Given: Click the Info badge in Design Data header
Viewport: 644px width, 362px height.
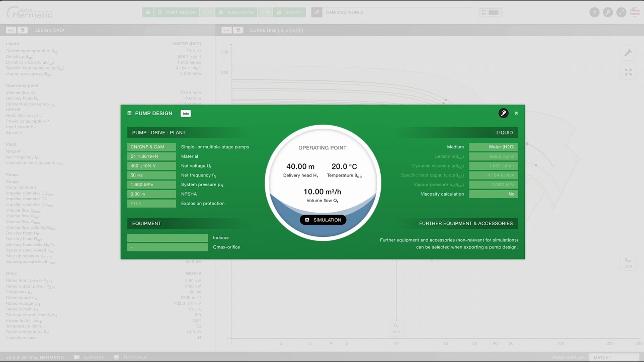Looking at the screenshot, I should point(11,30).
